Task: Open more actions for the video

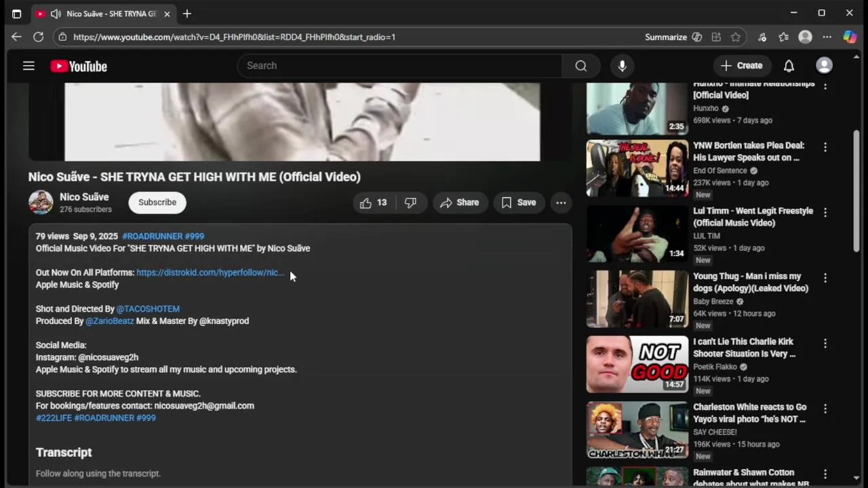Action: [561, 203]
